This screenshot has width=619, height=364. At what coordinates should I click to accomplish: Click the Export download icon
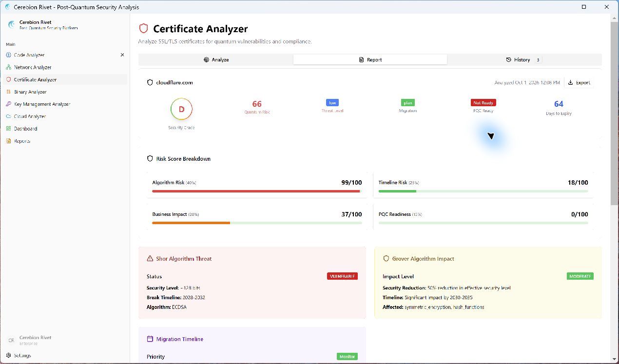coord(571,82)
